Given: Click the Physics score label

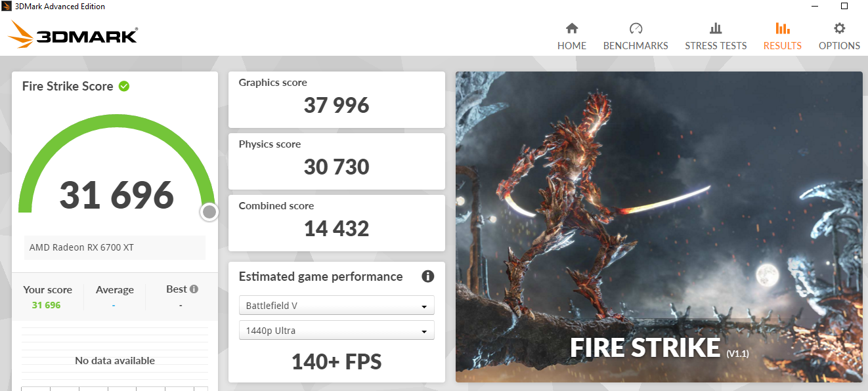Looking at the screenshot, I should [x=269, y=144].
